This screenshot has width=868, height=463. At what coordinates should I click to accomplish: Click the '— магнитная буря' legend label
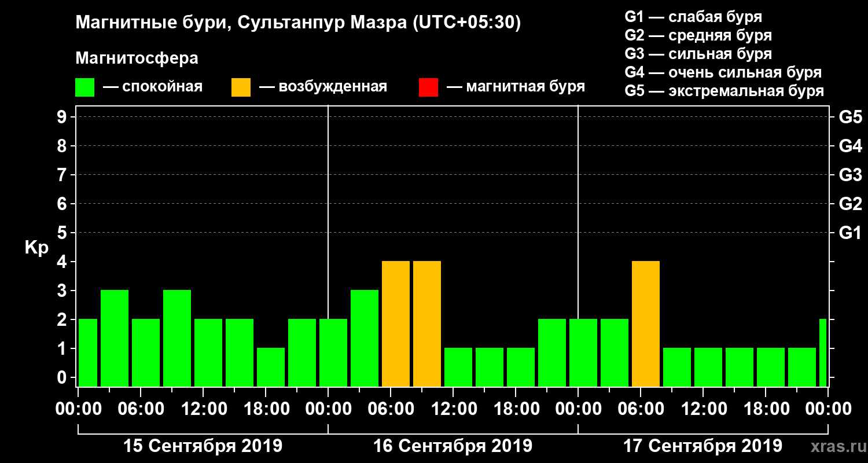click(516, 87)
